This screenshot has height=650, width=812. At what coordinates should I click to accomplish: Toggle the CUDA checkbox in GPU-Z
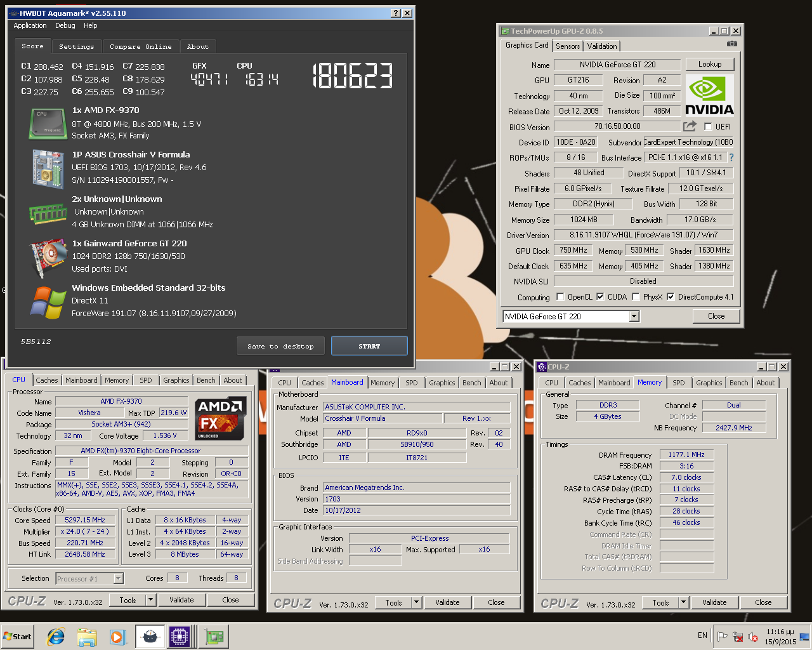click(600, 296)
